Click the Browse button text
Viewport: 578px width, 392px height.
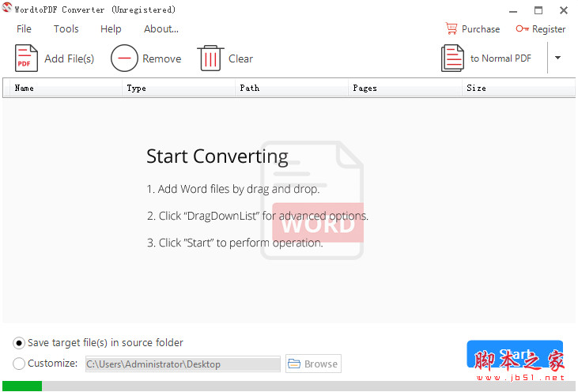321,364
